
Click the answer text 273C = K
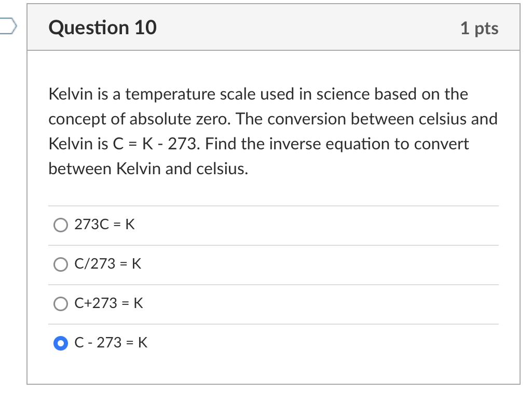[x=104, y=225]
